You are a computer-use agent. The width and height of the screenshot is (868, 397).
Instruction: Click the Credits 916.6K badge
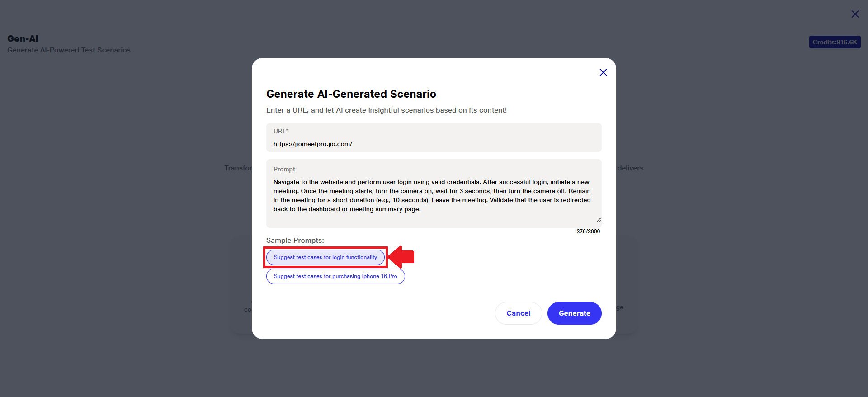point(835,42)
